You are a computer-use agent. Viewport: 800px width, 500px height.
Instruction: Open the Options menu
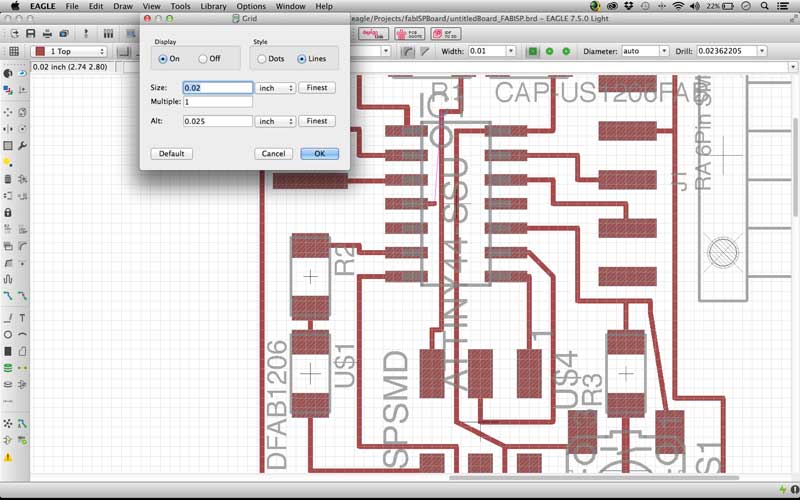tap(251, 6)
